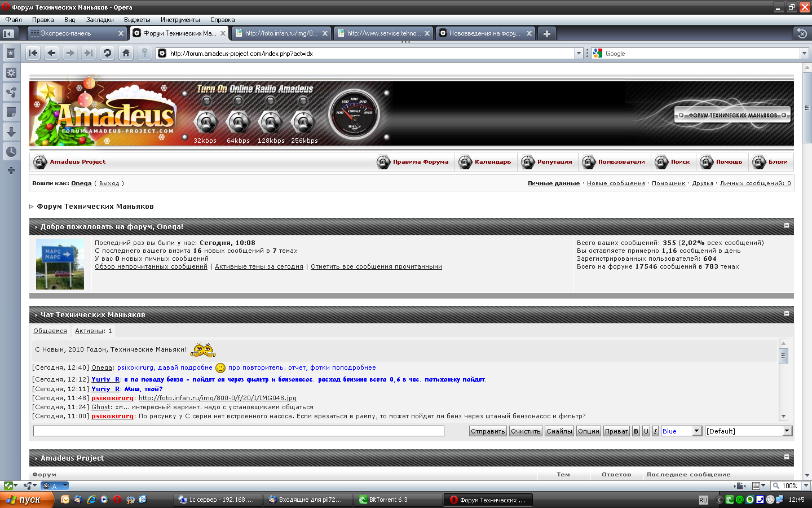Open the Downloads panel arrow icon in sidebar
This screenshot has width=812, height=508.
coord(11,132)
